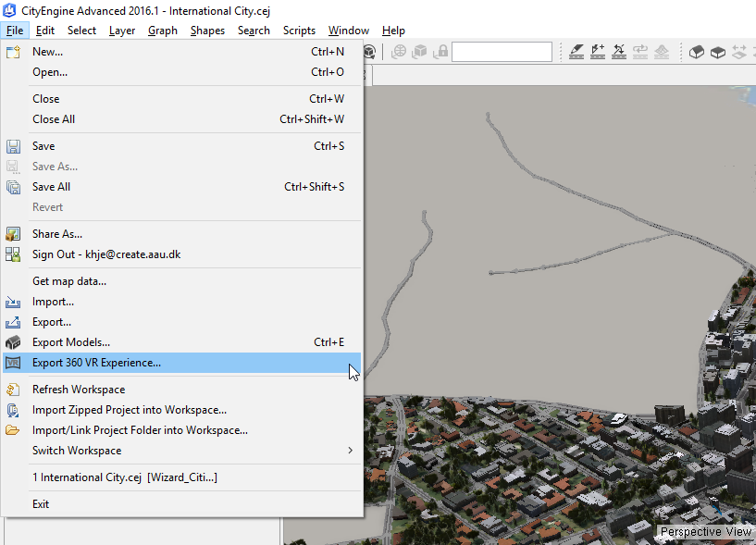Click the Import Zipped Project icon

point(13,410)
